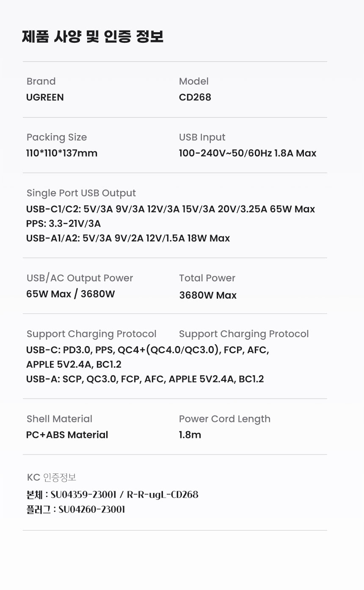Click the 1.8m power cord length value
Screen dimensions: 364x590
click(190, 435)
